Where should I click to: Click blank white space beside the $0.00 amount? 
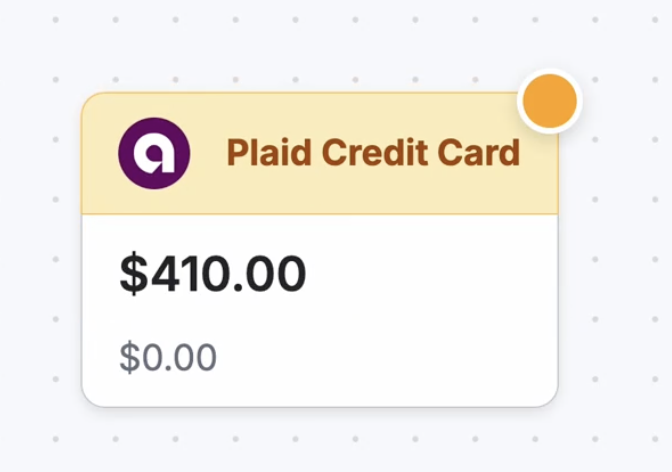tap(386, 357)
